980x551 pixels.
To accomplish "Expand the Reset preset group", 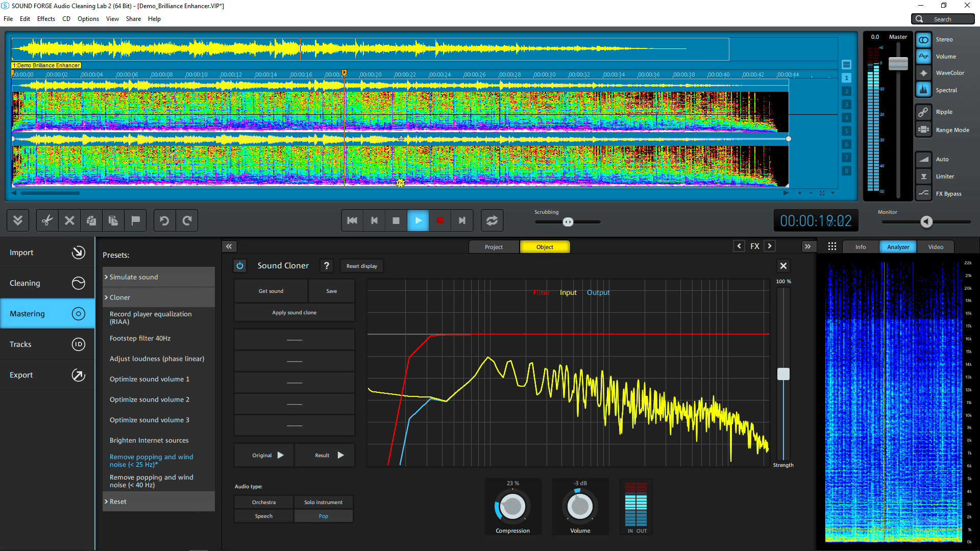I will point(159,502).
